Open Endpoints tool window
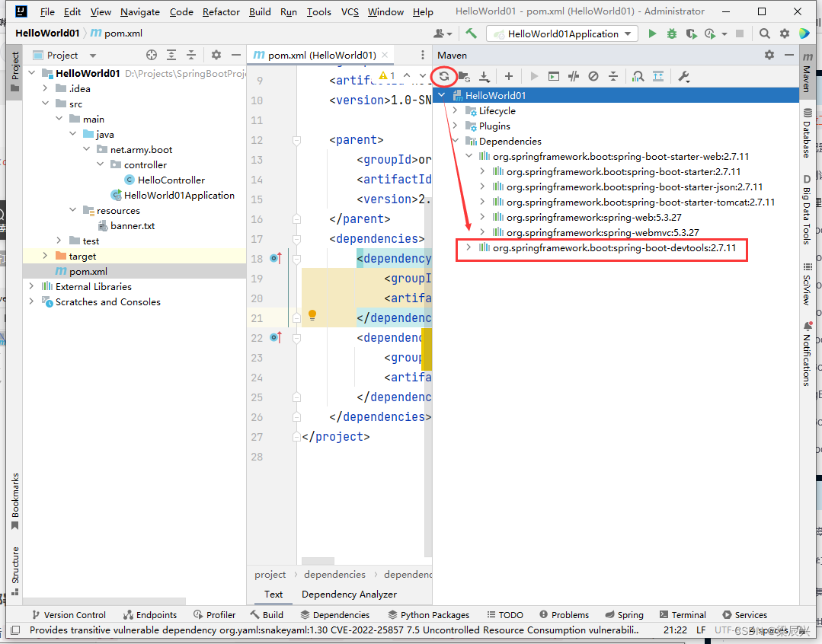 (x=150, y=614)
